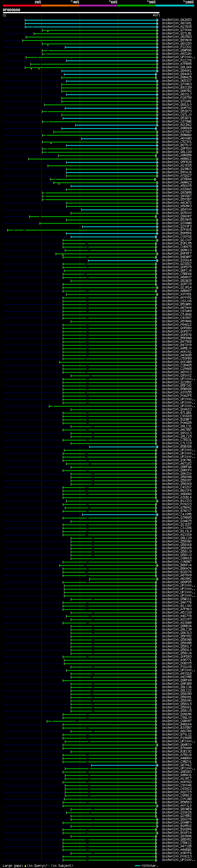Click the =100char. scale legend
This screenshot has width=197, height=868.
(147, 865)
